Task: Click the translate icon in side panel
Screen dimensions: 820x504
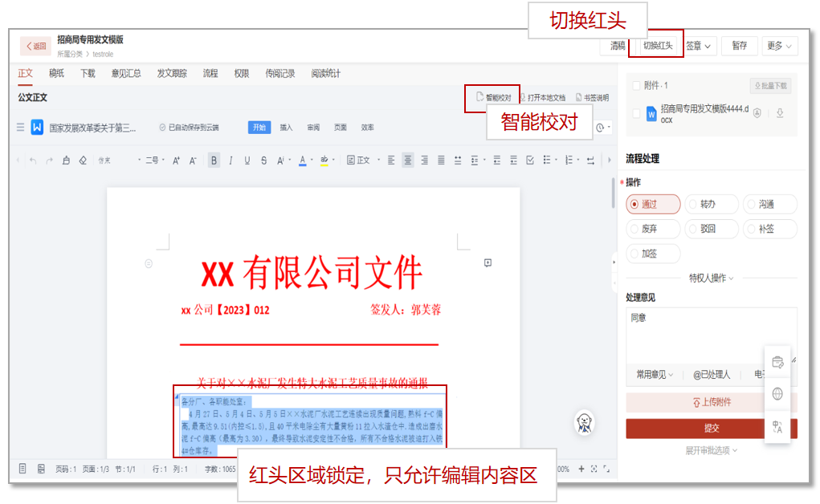Action: pyautogui.click(x=777, y=427)
